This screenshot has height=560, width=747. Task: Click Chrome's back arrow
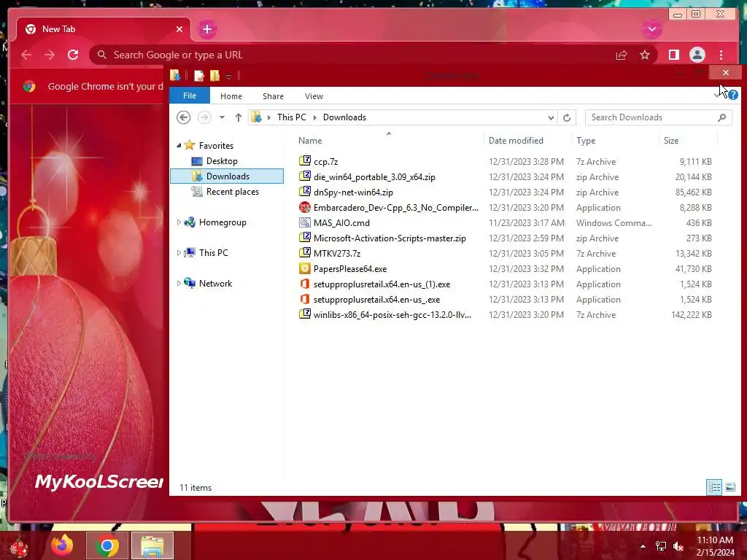26,55
